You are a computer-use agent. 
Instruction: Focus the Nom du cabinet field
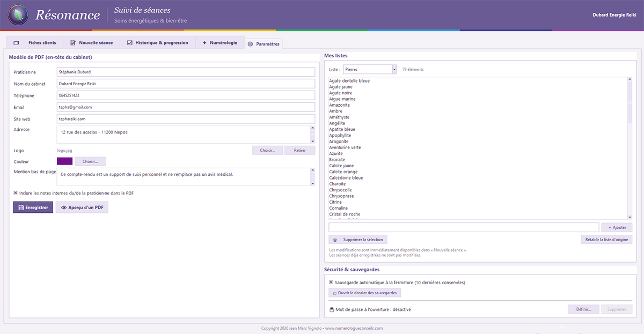pos(186,84)
